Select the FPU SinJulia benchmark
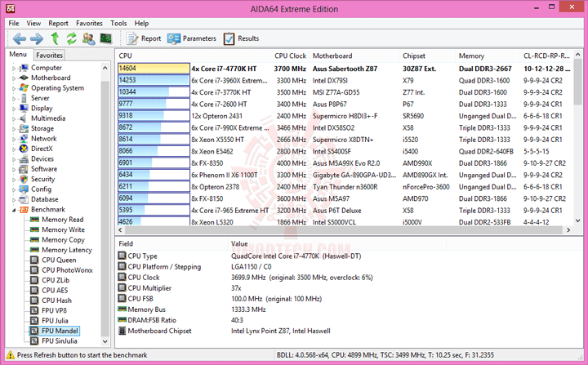This screenshot has width=588, height=365. click(x=60, y=341)
